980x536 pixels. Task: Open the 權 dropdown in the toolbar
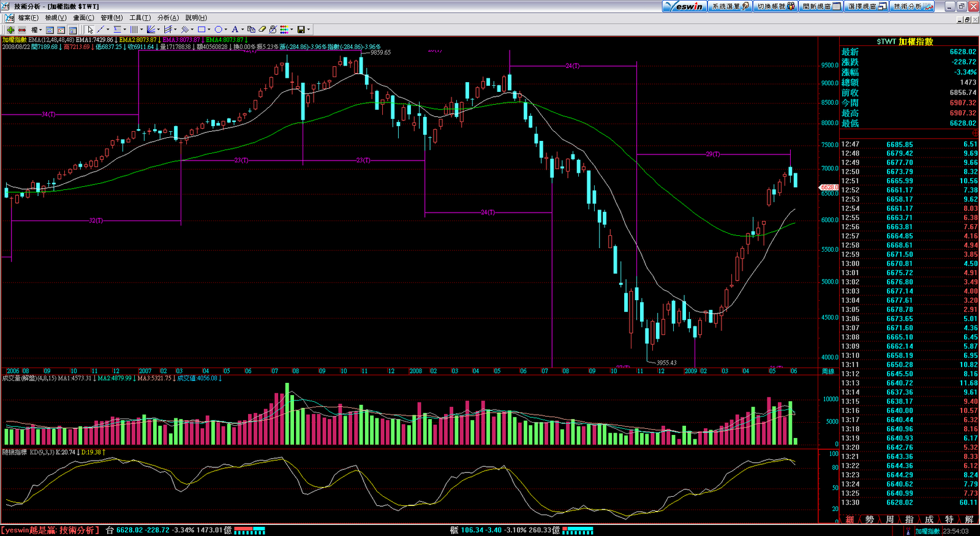37,29
